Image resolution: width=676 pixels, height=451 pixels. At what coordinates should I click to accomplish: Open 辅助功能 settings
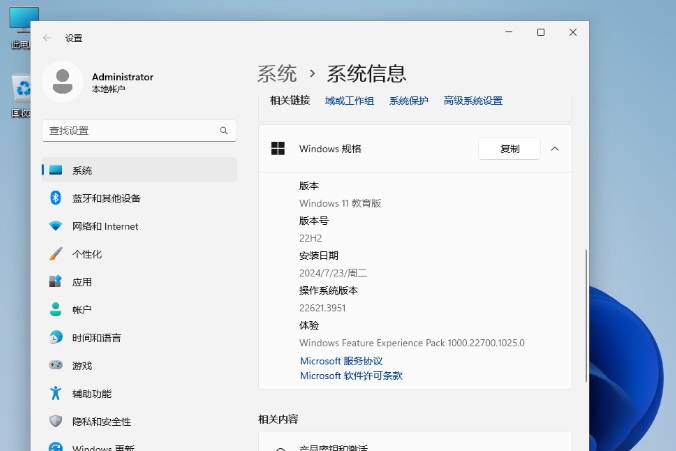(x=91, y=394)
